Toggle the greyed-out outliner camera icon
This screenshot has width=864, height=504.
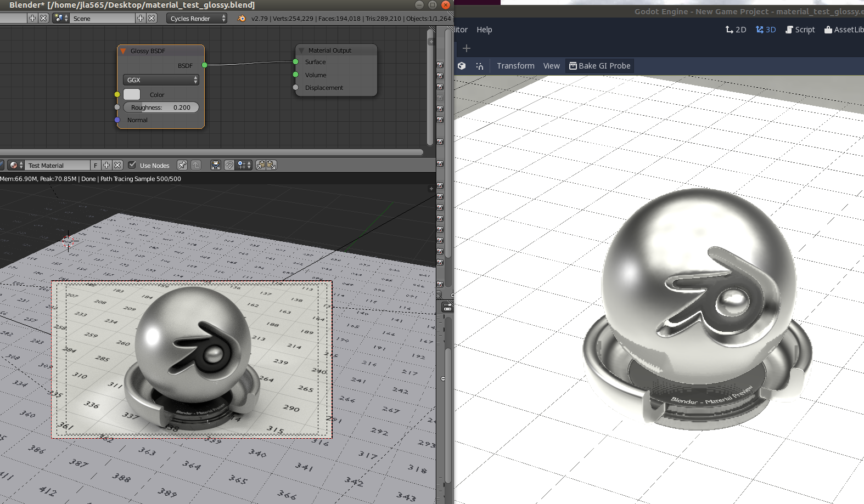click(x=440, y=98)
